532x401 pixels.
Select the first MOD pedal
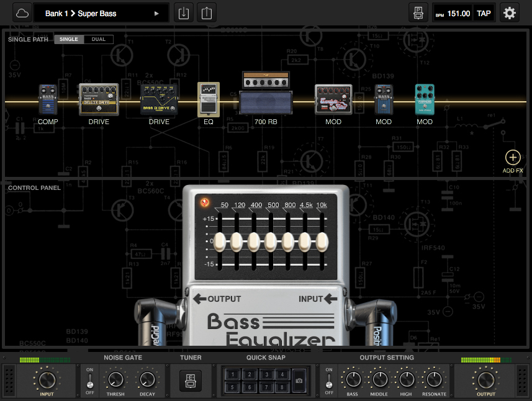(x=333, y=99)
